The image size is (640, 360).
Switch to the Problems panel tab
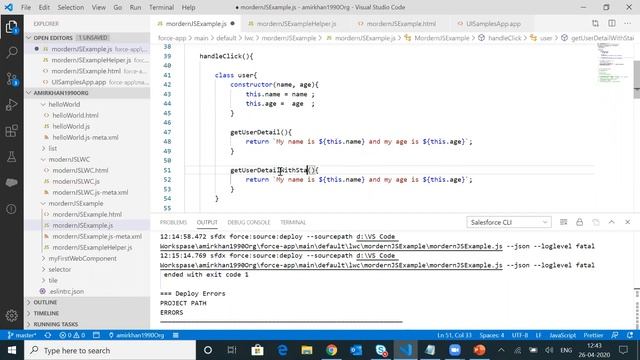pyautogui.click(x=173, y=222)
